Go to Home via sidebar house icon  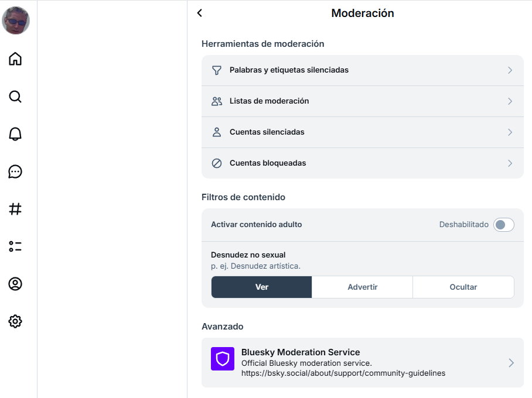coord(15,59)
